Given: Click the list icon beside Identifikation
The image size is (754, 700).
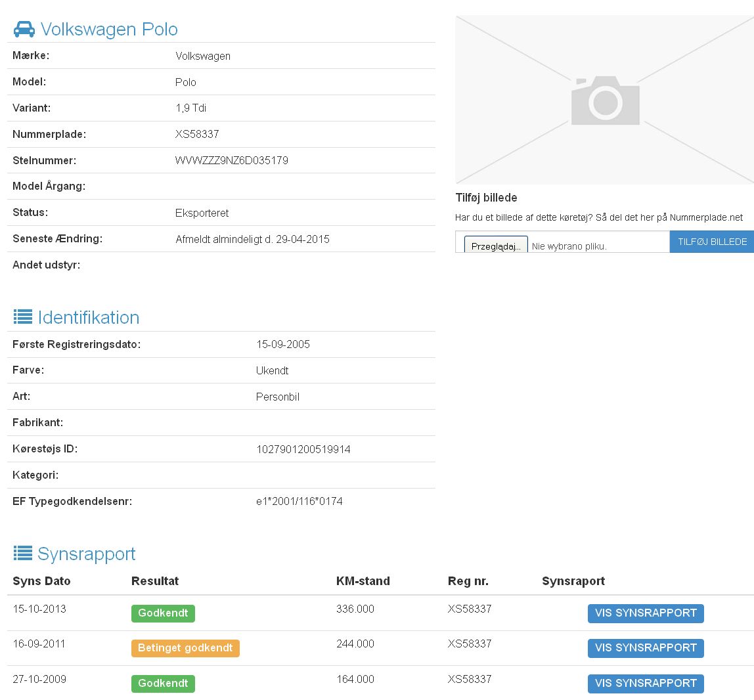Looking at the screenshot, I should tap(23, 317).
